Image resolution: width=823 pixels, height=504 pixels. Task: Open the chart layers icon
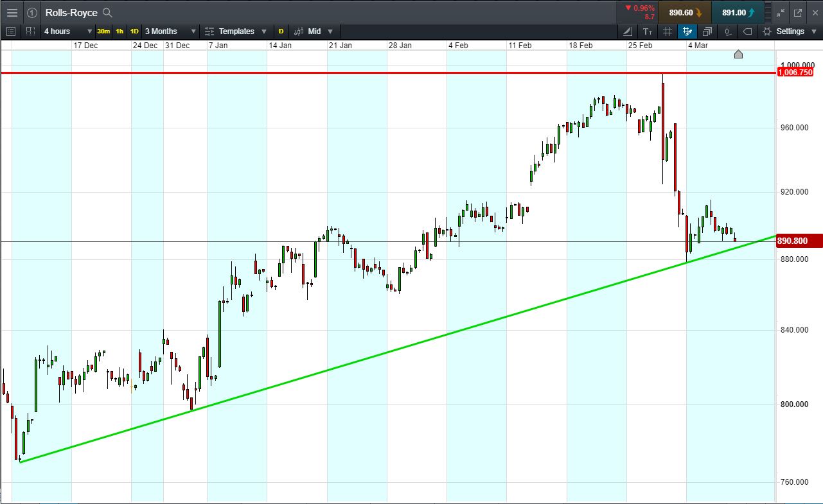[x=707, y=31]
